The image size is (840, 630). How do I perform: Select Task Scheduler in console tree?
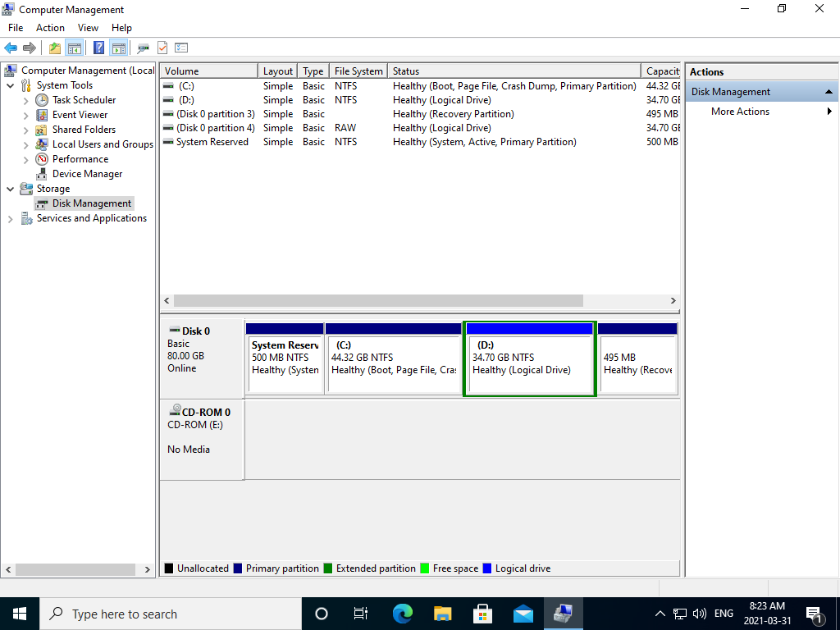(84, 100)
